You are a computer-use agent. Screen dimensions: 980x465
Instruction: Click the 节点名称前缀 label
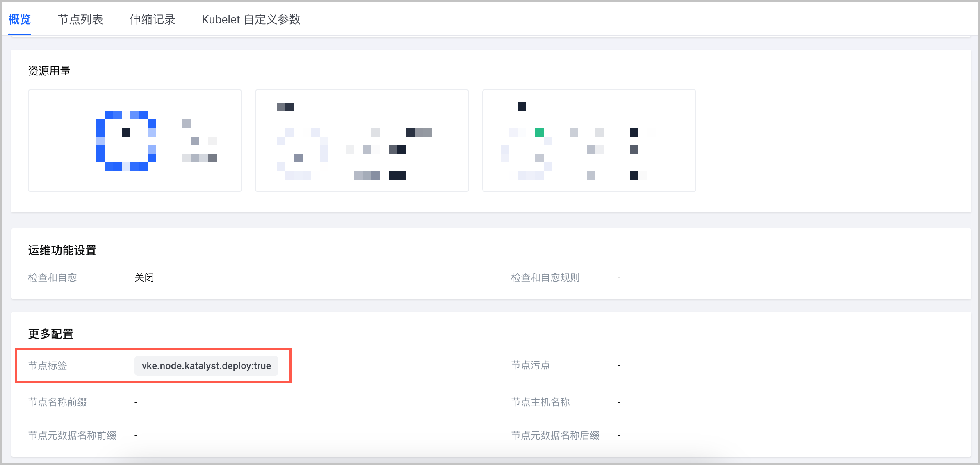point(57,402)
